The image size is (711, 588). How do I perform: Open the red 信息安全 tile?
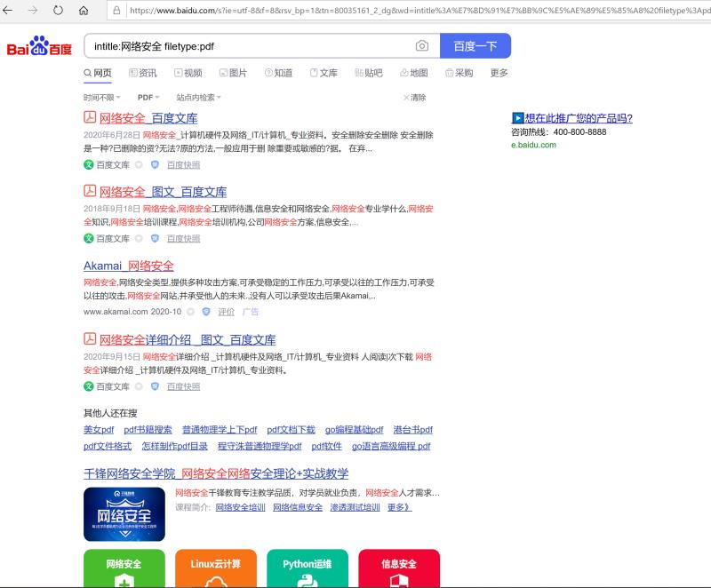click(x=399, y=568)
